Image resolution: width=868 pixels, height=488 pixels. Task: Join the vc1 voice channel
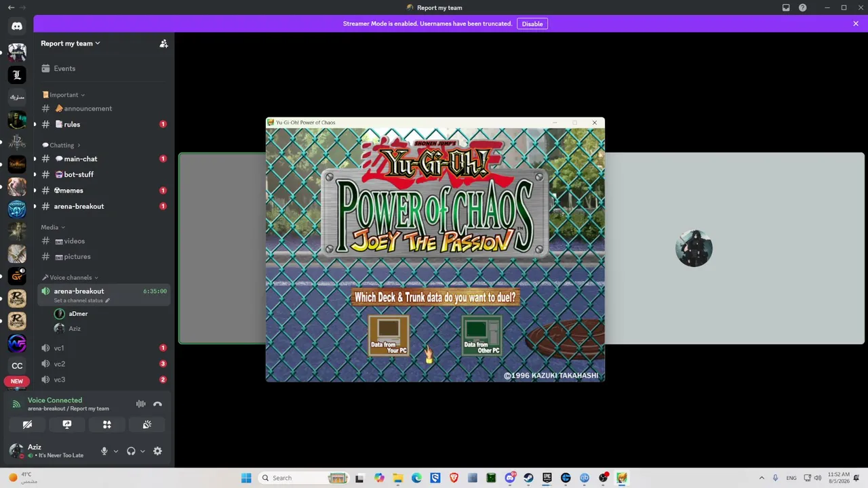coord(103,348)
